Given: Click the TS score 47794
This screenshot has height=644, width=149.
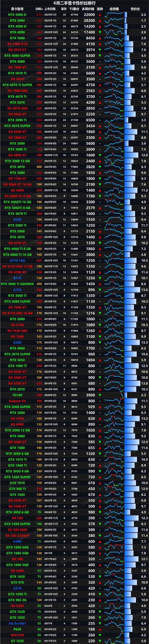Looking at the screenshot, I should click(x=74, y=15).
